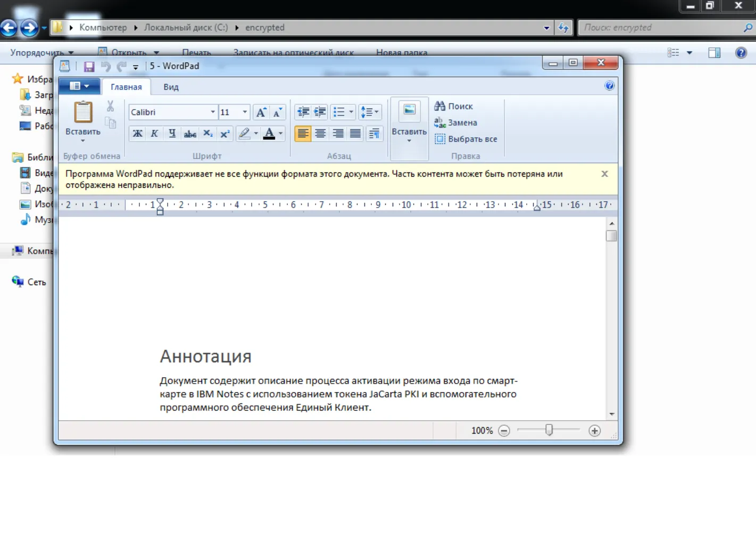Justify the paragraph text
Screen dimensions: 756x557
point(355,134)
